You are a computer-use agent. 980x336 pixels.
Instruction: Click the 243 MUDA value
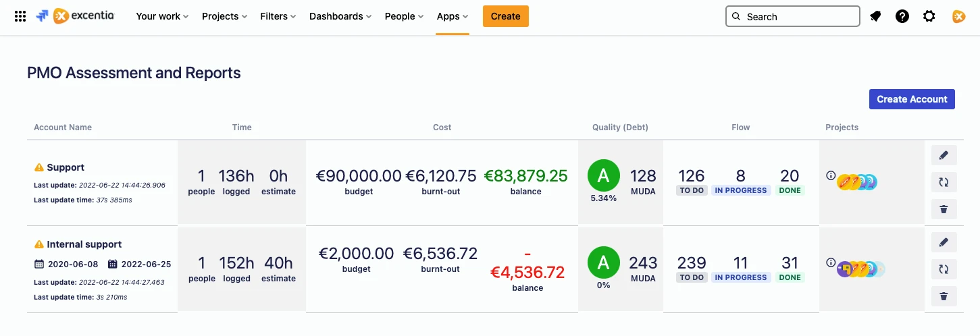tap(643, 262)
